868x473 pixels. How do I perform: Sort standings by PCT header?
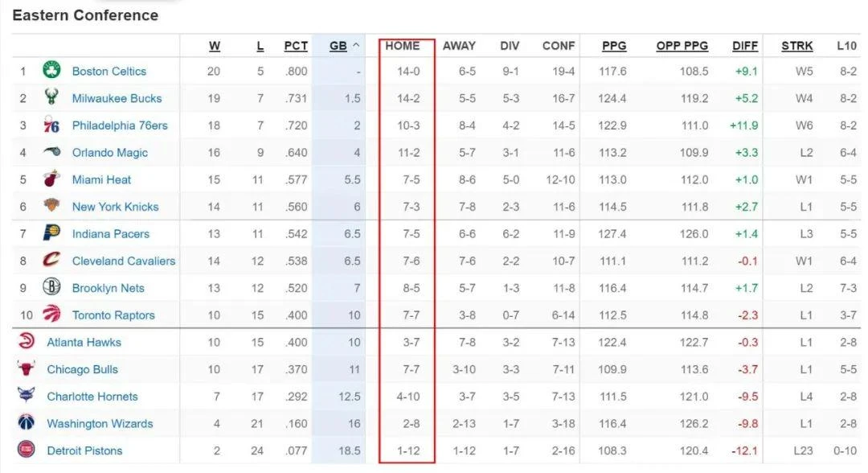[296, 46]
